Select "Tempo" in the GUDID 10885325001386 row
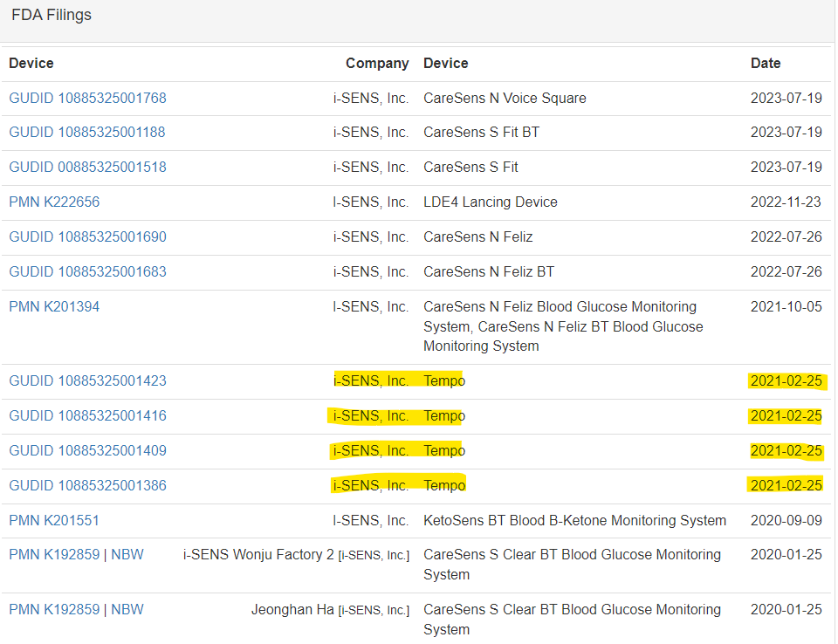This screenshot has height=644, width=838. (x=444, y=486)
